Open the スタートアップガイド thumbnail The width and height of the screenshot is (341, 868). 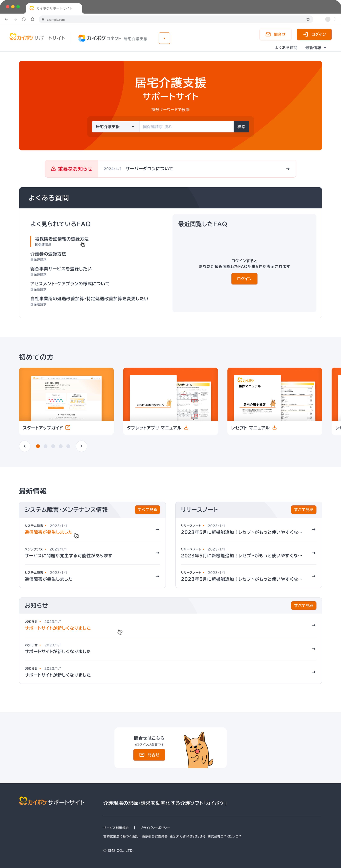(x=66, y=394)
